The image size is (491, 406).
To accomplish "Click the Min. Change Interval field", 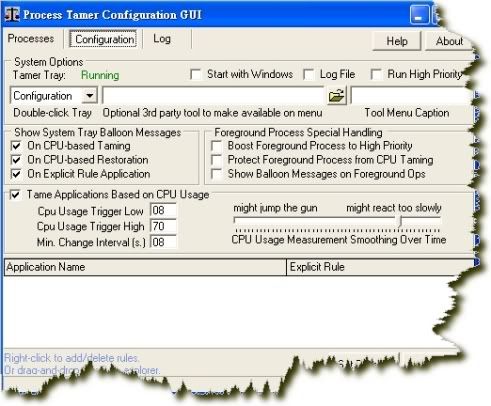I will 163,242.
